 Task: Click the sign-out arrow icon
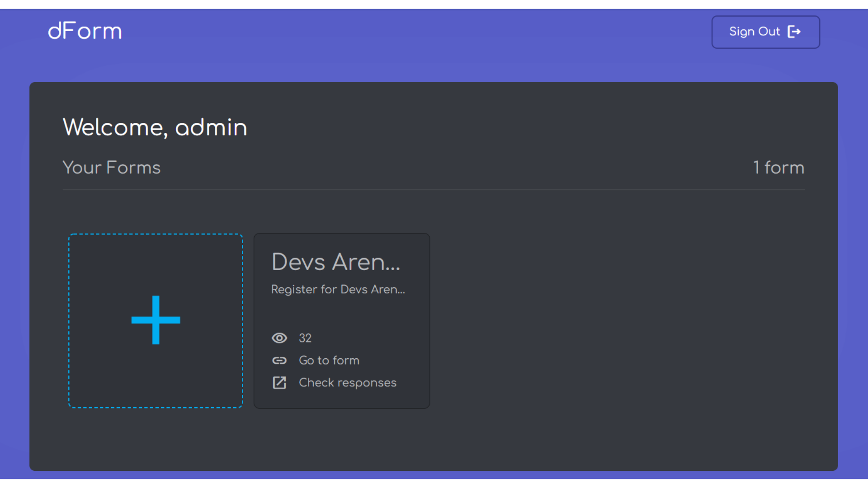pyautogui.click(x=794, y=32)
